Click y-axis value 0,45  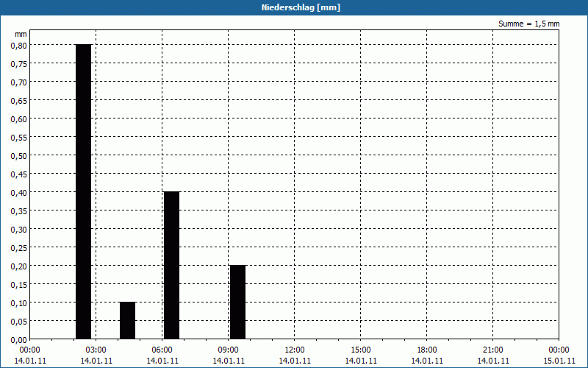click(x=19, y=174)
